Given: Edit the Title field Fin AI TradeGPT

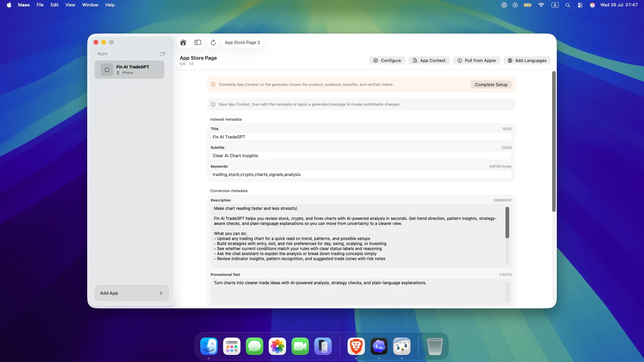Looking at the screenshot, I should pyautogui.click(x=361, y=137).
